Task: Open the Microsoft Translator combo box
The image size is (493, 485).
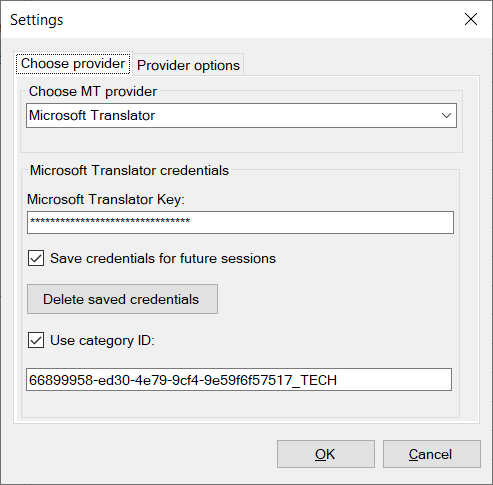Action: click(241, 115)
